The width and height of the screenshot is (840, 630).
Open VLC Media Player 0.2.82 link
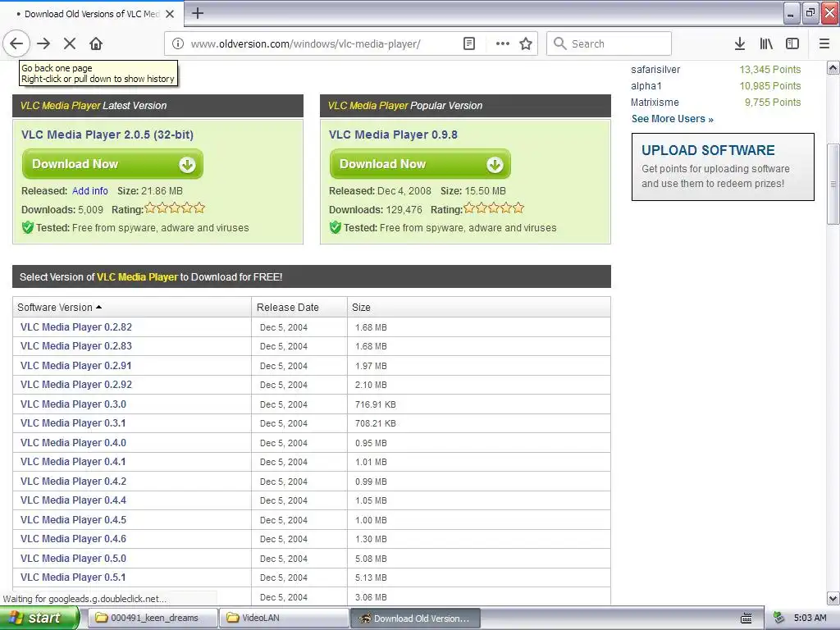coord(76,326)
